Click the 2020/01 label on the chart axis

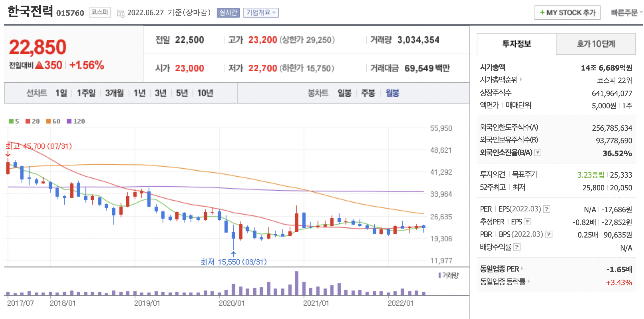tap(232, 303)
